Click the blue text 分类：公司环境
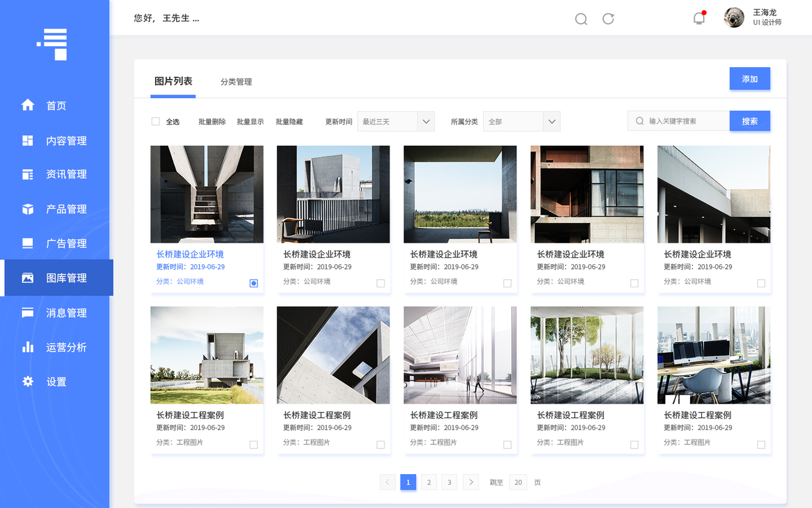Screen dimensions: 812x508 tap(180, 281)
